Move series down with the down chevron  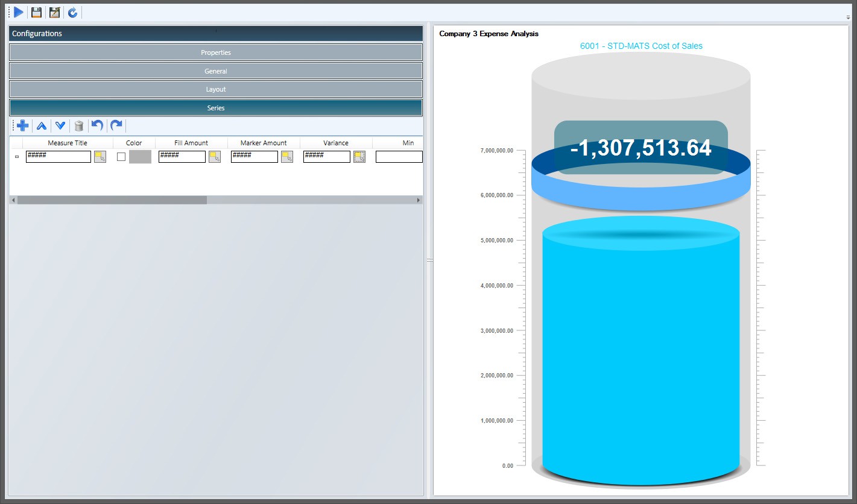pyautogui.click(x=60, y=125)
